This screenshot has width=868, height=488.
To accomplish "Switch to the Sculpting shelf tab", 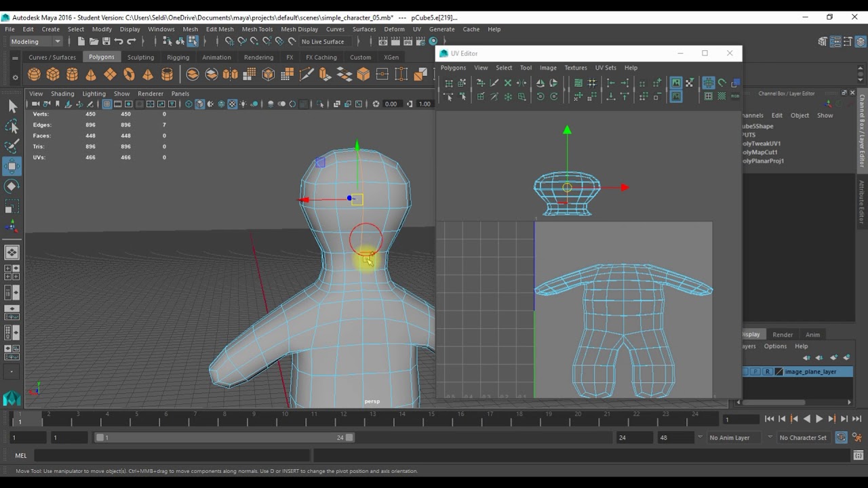I will tap(140, 58).
